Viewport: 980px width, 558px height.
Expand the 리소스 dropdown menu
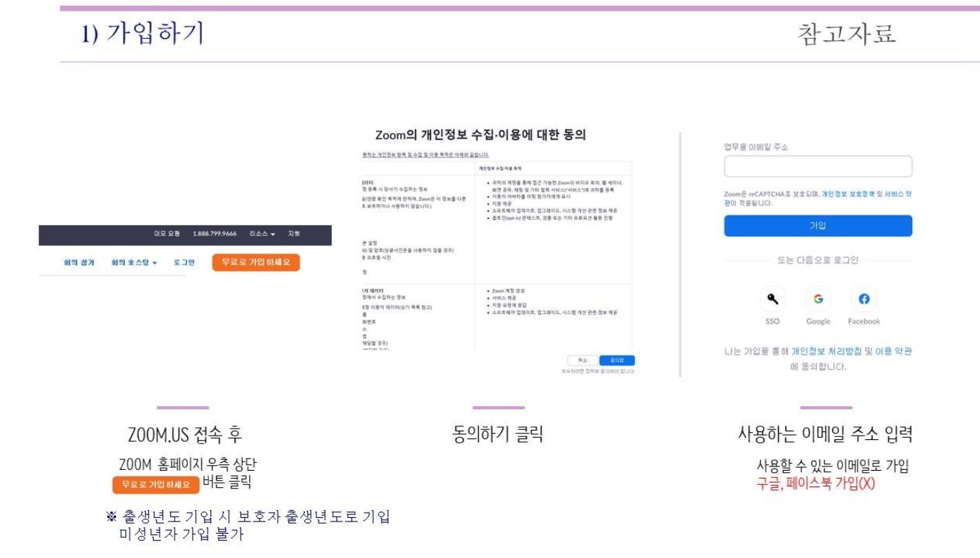click(263, 234)
